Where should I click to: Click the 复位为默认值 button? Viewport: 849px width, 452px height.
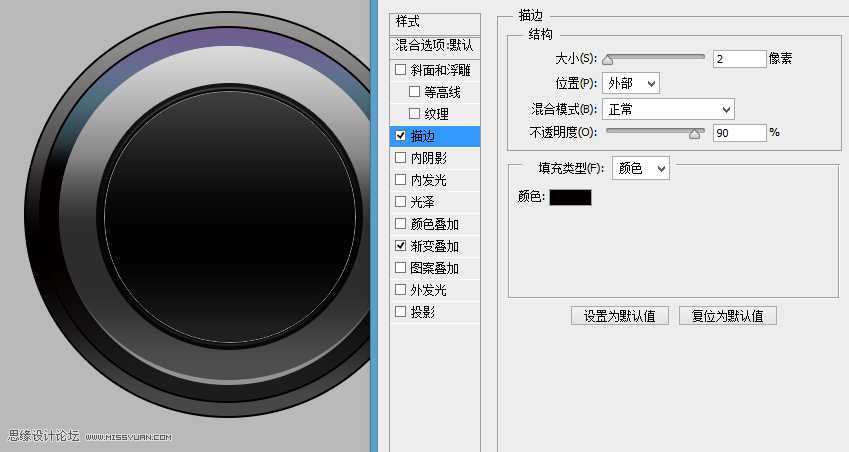(727, 316)
